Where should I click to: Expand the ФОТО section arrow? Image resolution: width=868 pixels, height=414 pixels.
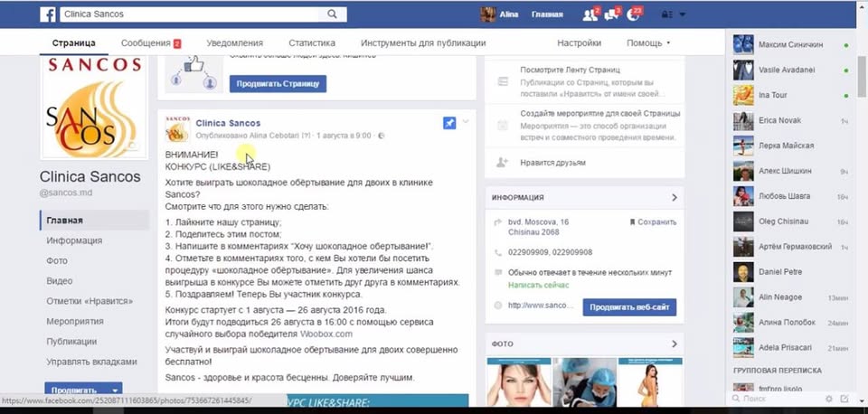pos(675,344)
